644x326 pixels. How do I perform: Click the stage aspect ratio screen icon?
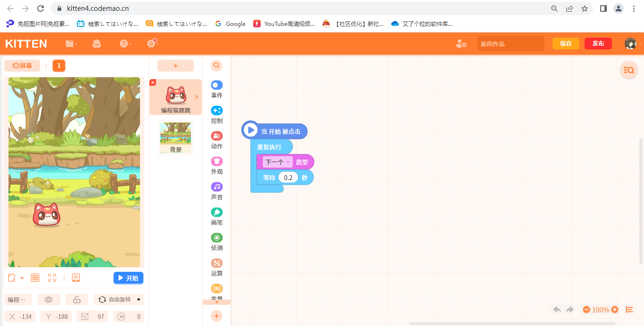click(12, 278)
